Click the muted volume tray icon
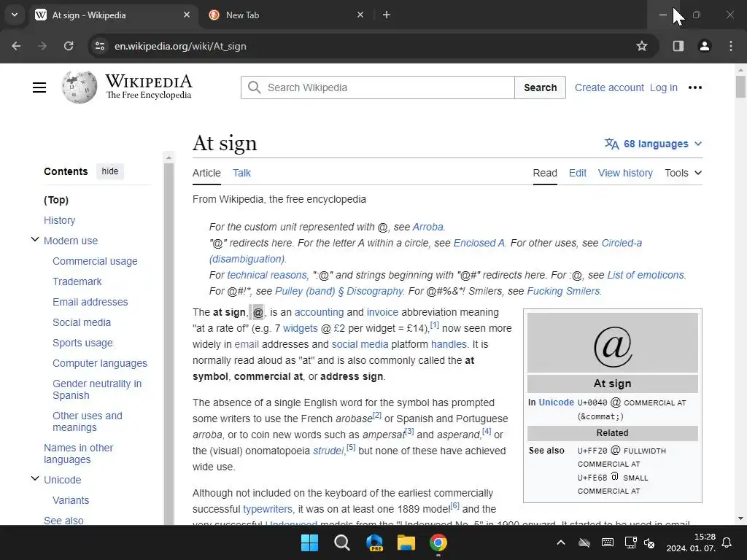This screenshot has width=747, height=560. (x=649, y=542)
